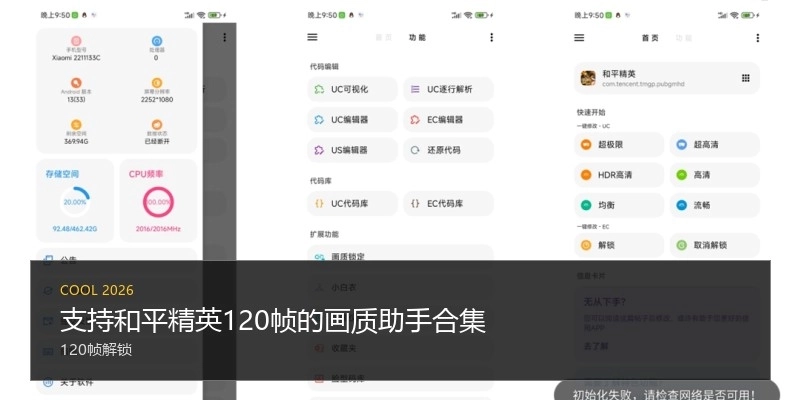
Task: Tap 解锁 to unlock frame rate
Action: [619, 245]
